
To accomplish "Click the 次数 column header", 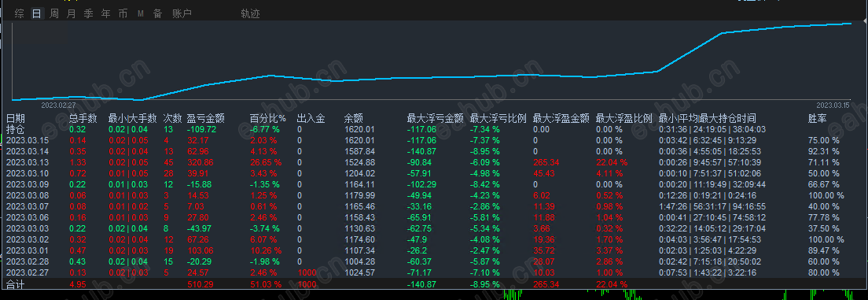I will click(x=173, y=118).
